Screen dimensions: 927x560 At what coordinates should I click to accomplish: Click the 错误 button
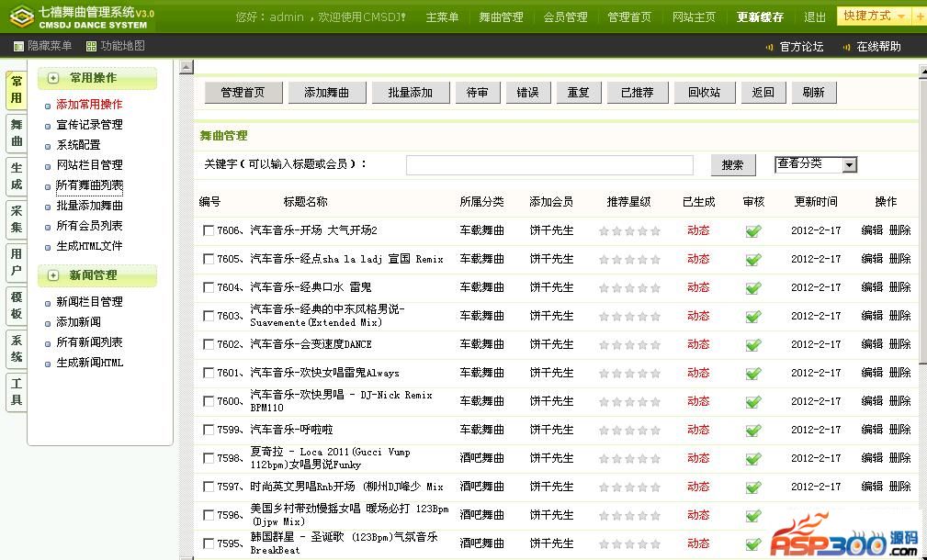(528, 93)
